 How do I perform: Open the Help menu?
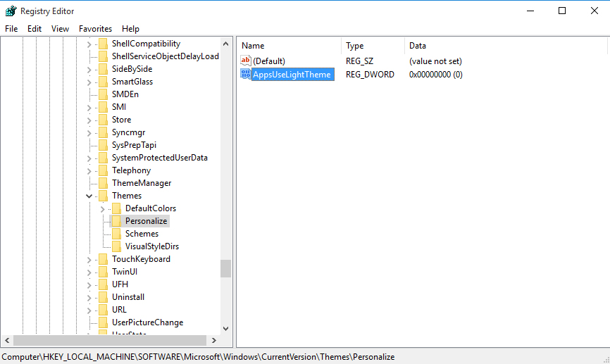(x=130, y=29)
